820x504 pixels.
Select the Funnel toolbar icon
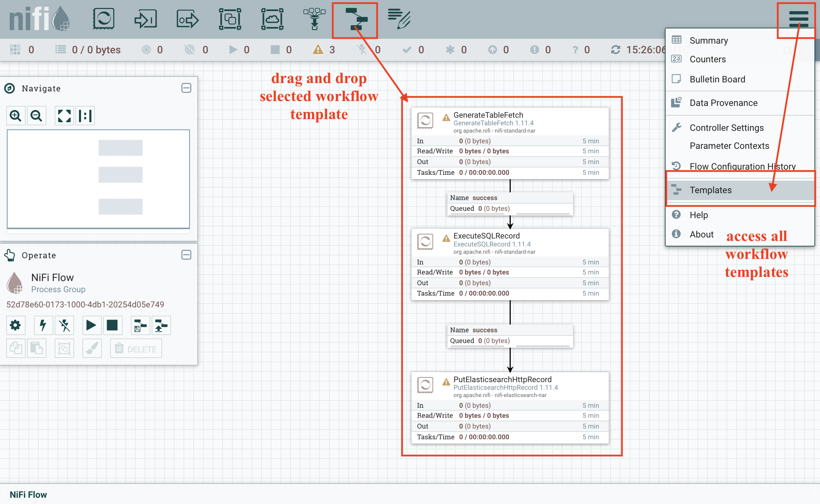pyautogui.click(x=314, y=19)
